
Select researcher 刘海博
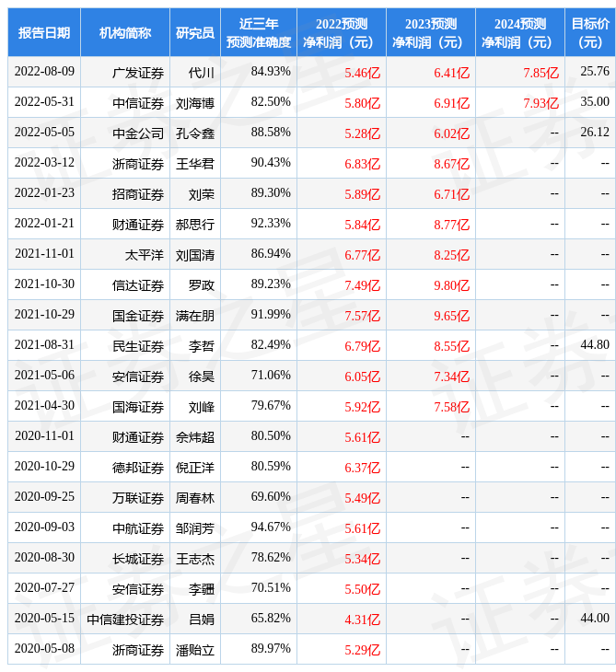pyautogui.click(x=195, y=103)
